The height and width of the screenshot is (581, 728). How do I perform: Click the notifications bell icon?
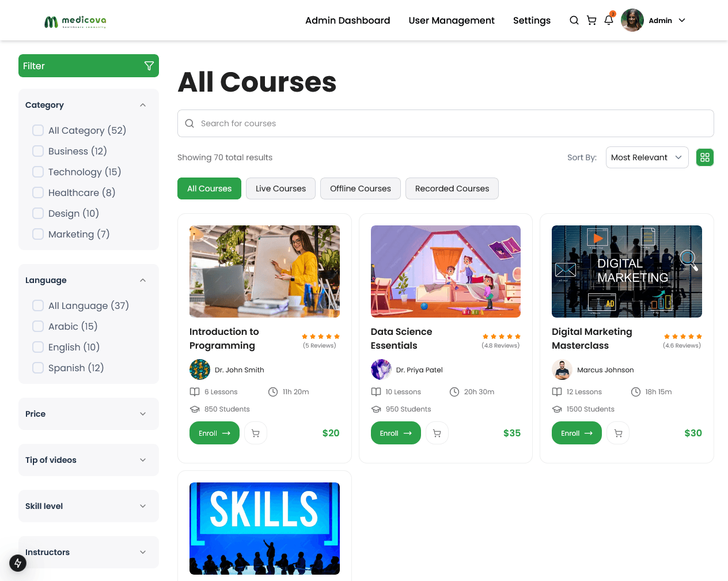(609, 21)
